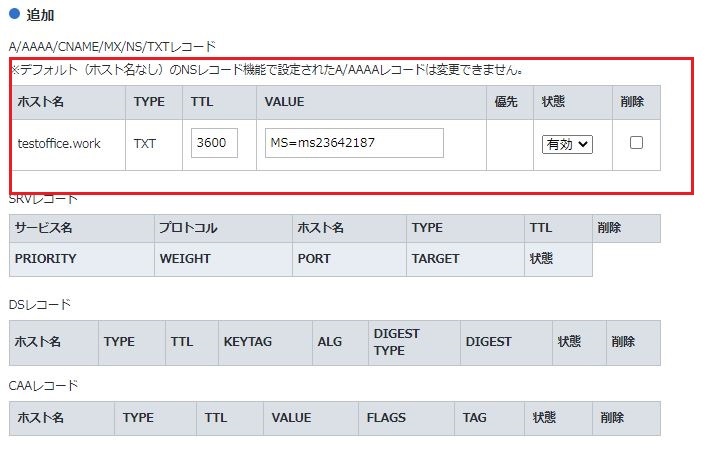Click the CAAレコード section label
The image size is (720, 461).
[43, 385]
